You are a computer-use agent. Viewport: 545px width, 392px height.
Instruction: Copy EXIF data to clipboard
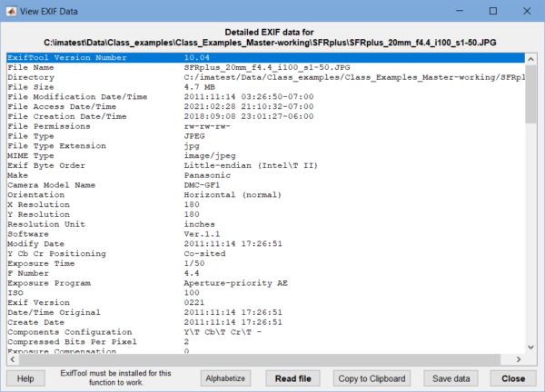(372, 377)
